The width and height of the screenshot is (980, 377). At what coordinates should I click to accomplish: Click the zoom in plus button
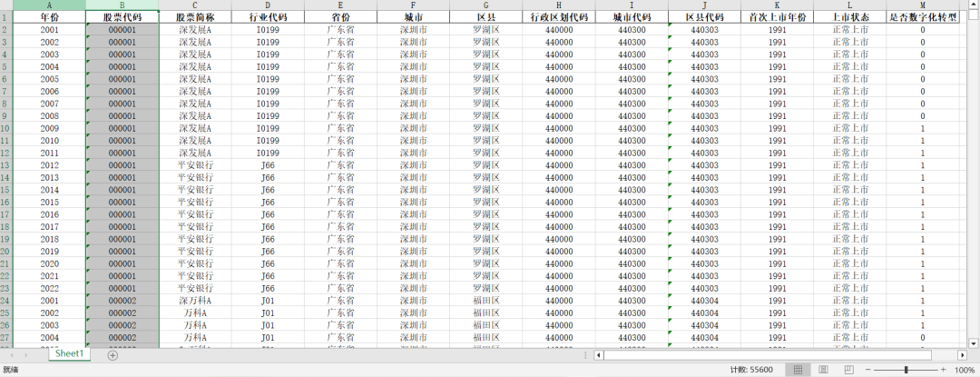point(945,370)
